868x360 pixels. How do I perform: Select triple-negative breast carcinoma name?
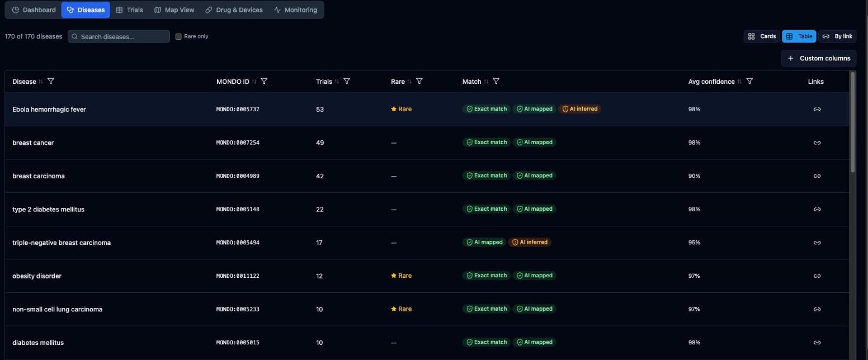coord(62,243)
